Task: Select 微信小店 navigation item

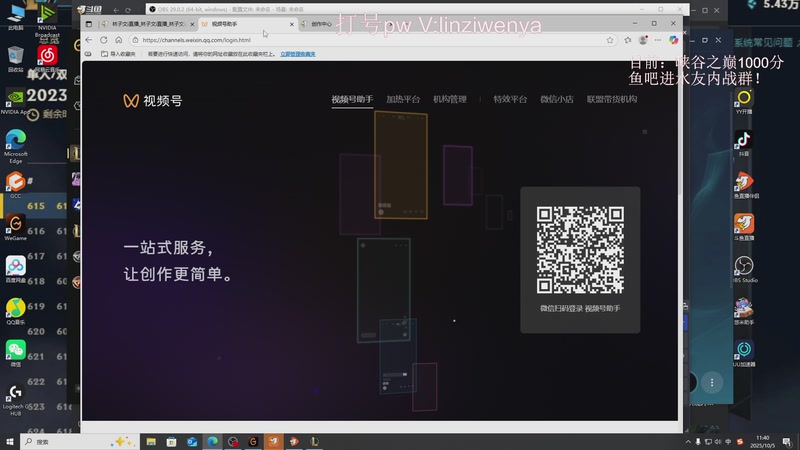Action: pyautogui.click(x=557, y=99)
